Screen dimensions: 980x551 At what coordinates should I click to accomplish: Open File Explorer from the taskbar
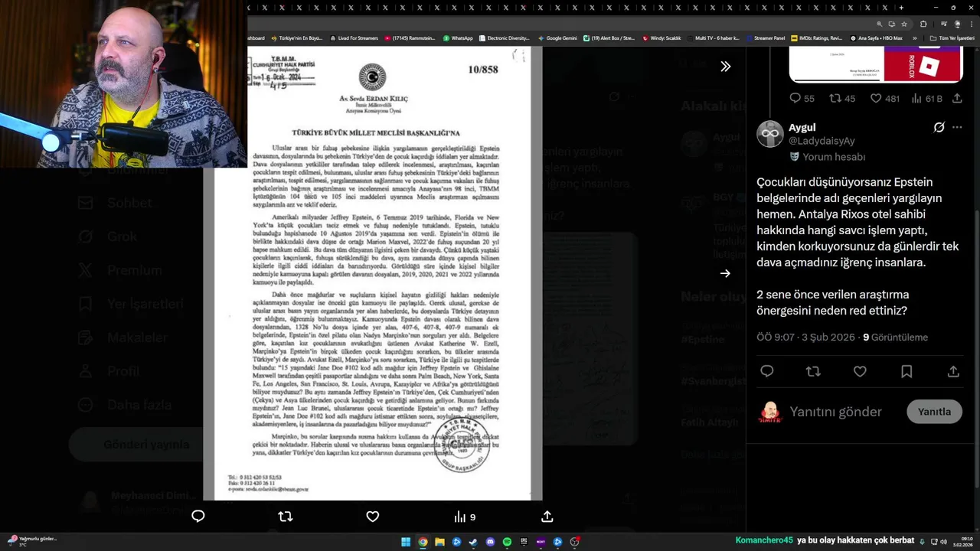[439, 542]
